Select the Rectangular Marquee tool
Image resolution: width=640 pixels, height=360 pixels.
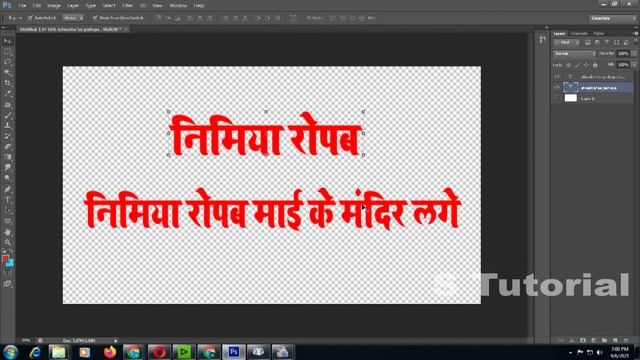pyautogui.click(x=8, y=52)
